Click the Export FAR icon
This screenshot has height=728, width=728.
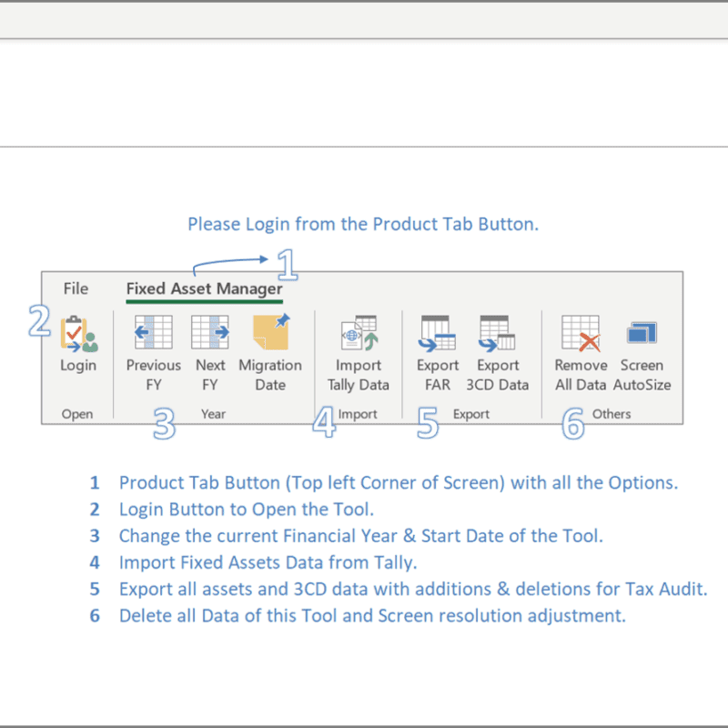(438, 334)
